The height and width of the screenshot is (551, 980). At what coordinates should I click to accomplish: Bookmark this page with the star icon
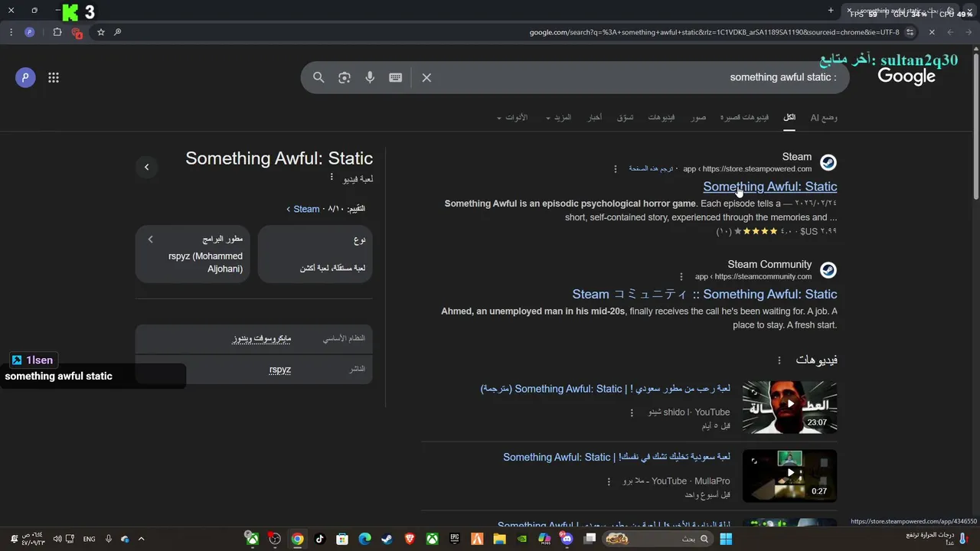click(100, 32)
